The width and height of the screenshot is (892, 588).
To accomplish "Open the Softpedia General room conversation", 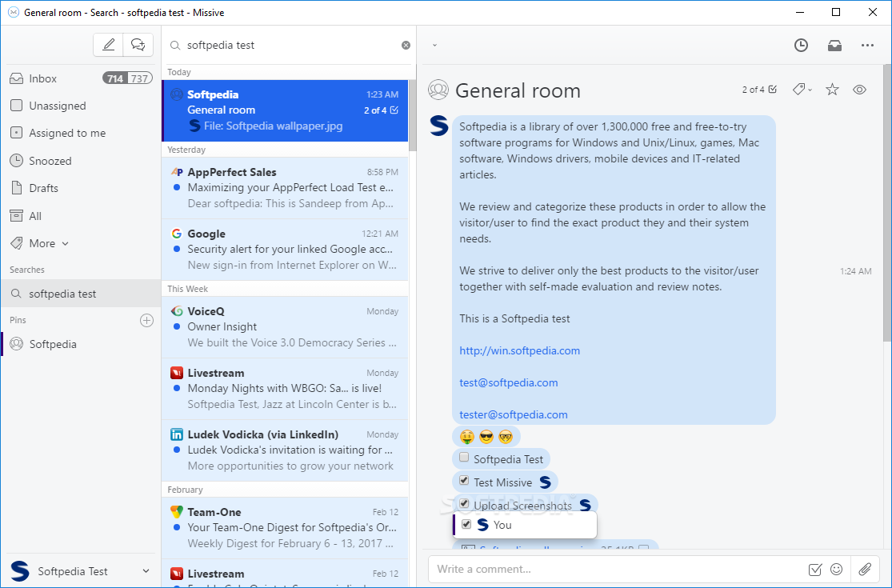I will [285, 110].
